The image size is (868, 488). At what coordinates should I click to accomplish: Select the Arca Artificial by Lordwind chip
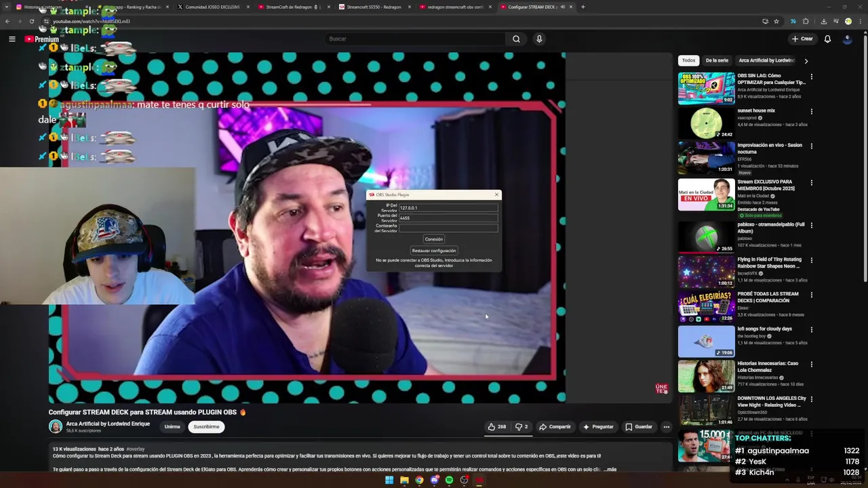(766, 60)
